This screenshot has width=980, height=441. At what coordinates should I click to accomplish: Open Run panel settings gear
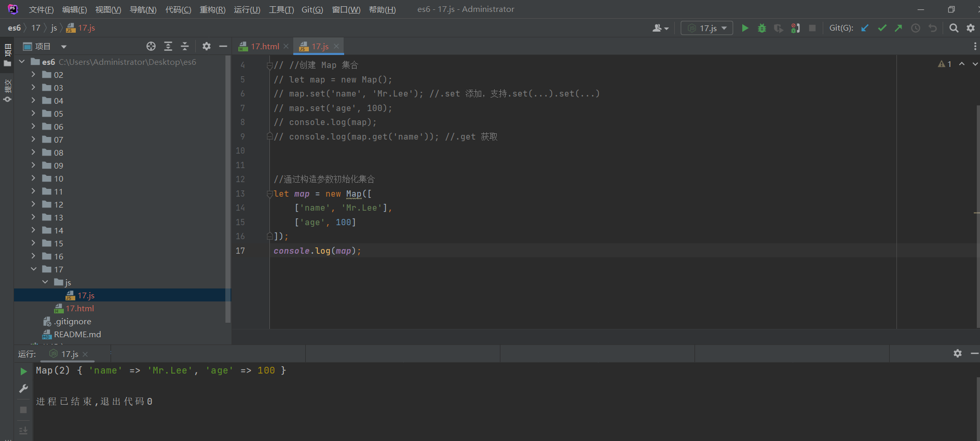(958, 353)
